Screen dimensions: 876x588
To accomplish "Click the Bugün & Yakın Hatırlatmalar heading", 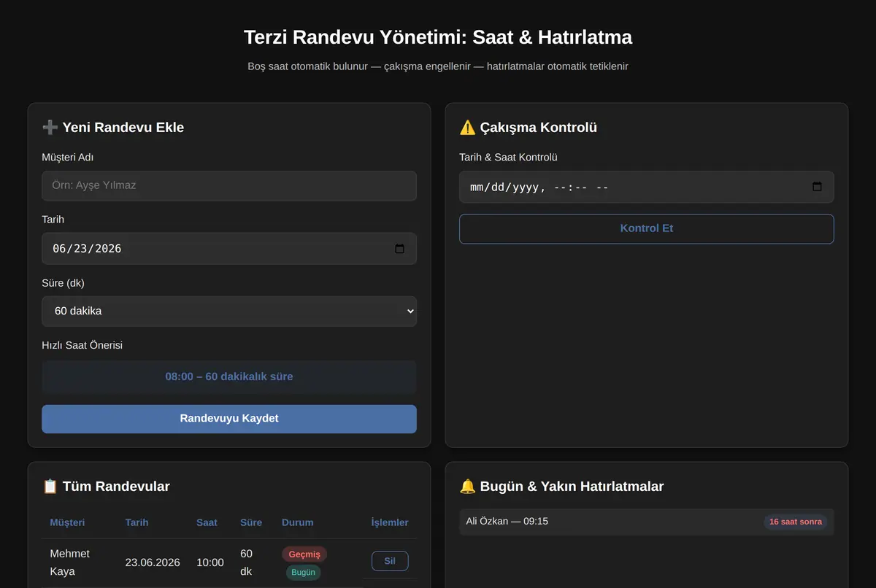I will pos(561,487).
